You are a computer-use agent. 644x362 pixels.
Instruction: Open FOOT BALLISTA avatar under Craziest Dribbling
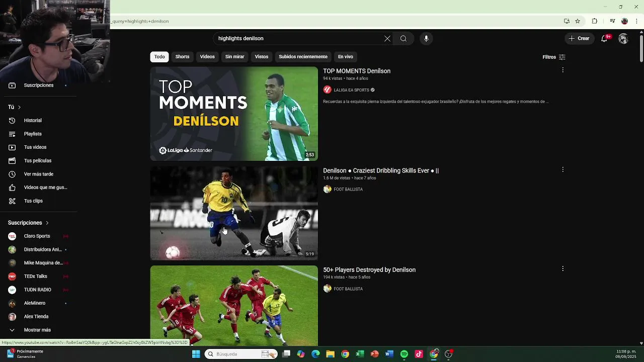pos(328,190)
